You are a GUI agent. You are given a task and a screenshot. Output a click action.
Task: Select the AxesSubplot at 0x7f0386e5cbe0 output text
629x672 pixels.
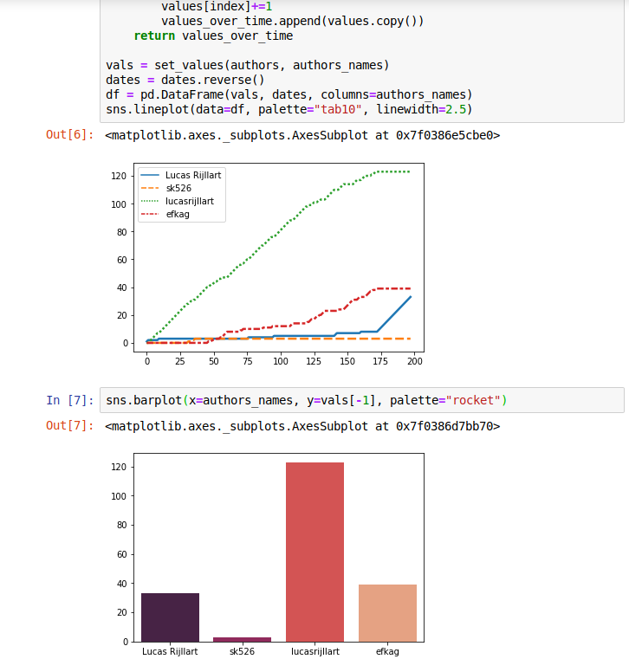pos(302,135)
